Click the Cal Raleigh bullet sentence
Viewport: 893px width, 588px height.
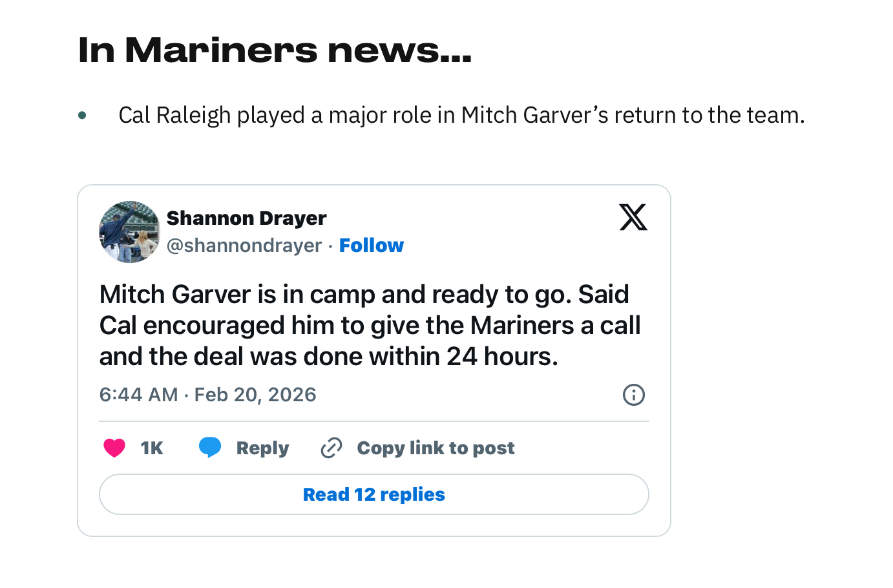point(461,115)
